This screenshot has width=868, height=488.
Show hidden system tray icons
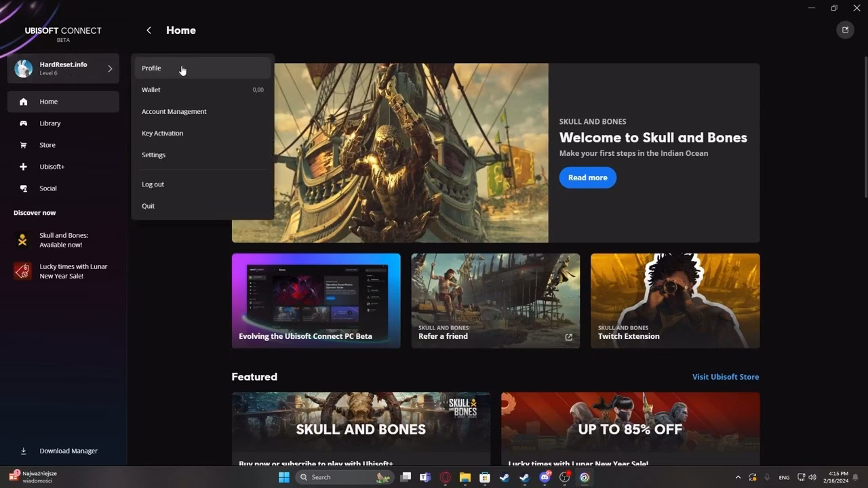tap(738, 477)
